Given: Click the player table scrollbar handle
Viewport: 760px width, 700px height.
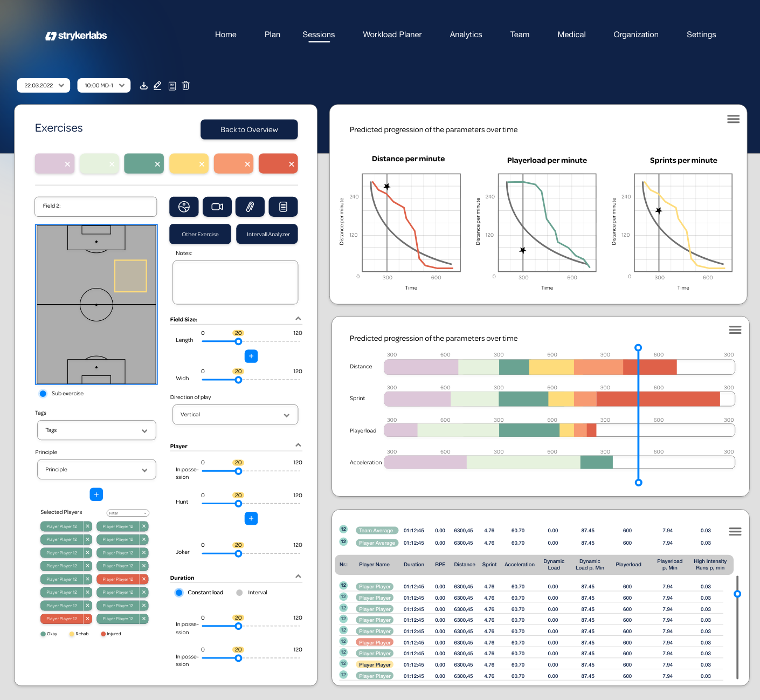Looking at the screenshot, I should point(737,594).
